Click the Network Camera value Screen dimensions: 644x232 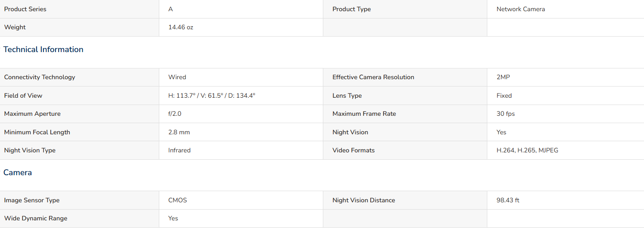520,9
